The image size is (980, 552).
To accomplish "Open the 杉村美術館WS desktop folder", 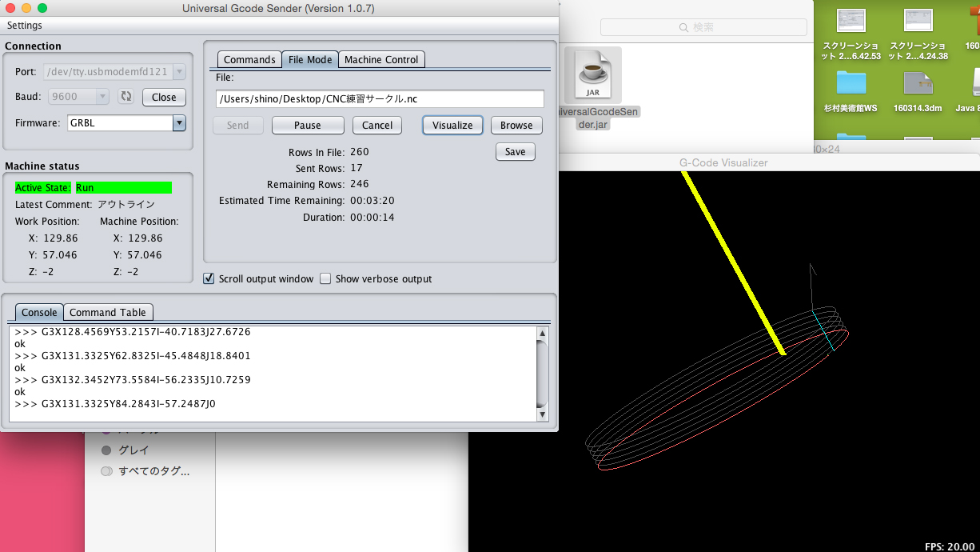I will click(x=851, y=83).
